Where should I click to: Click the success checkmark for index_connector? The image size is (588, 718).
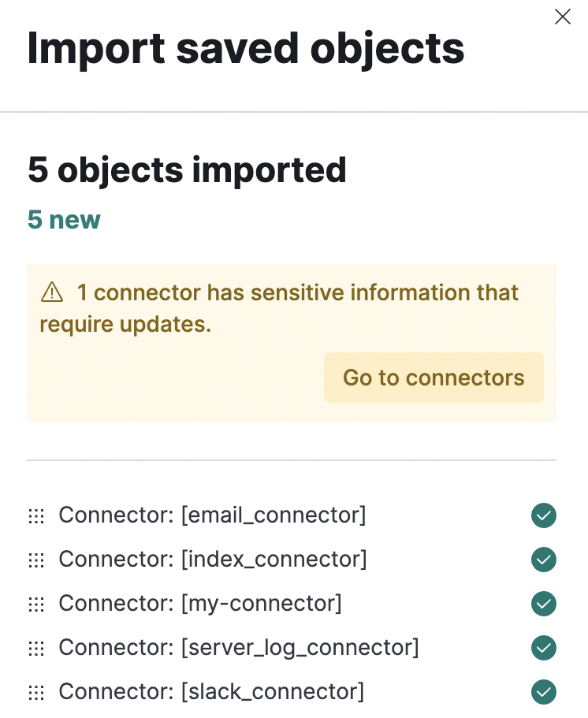544,560
